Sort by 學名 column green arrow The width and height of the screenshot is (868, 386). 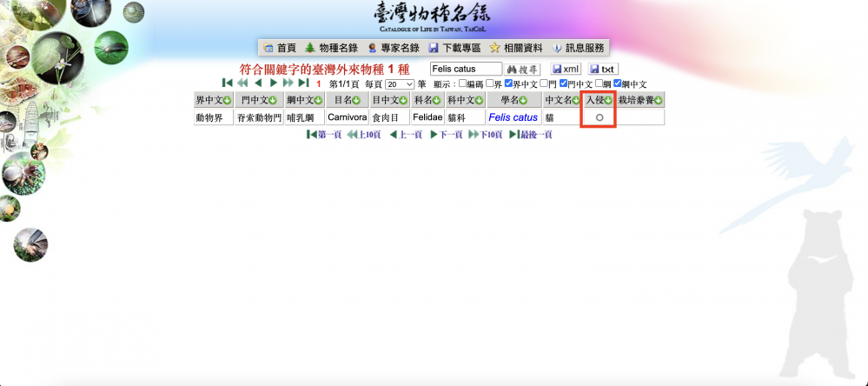coord(523,101)
